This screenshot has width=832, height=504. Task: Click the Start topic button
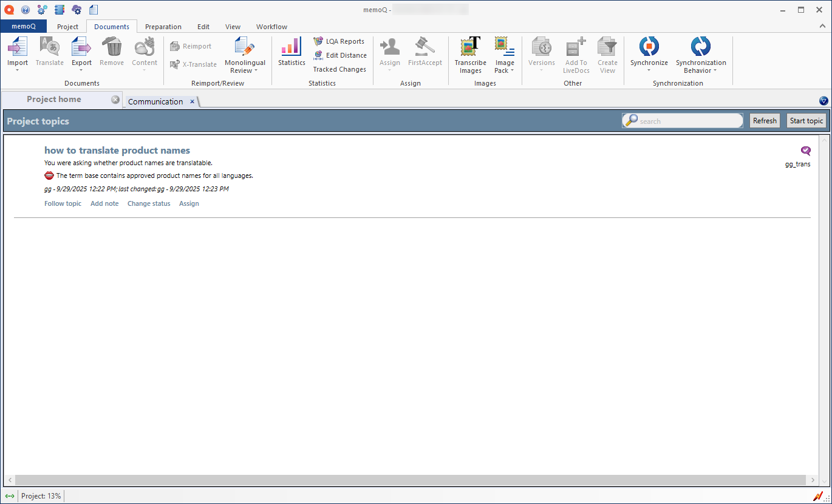click(806, 121)
